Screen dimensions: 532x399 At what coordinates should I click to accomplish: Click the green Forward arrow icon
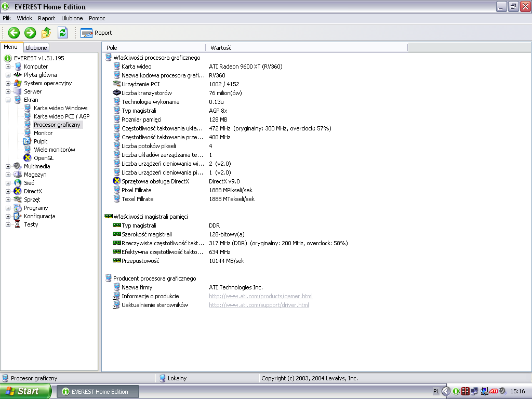pyautogui.click(x=30, y=33)
